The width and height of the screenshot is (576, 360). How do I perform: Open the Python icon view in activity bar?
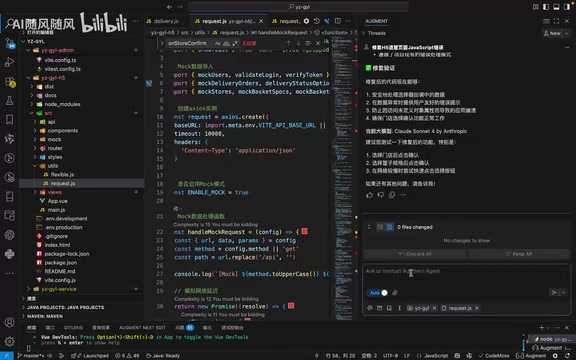10,254
